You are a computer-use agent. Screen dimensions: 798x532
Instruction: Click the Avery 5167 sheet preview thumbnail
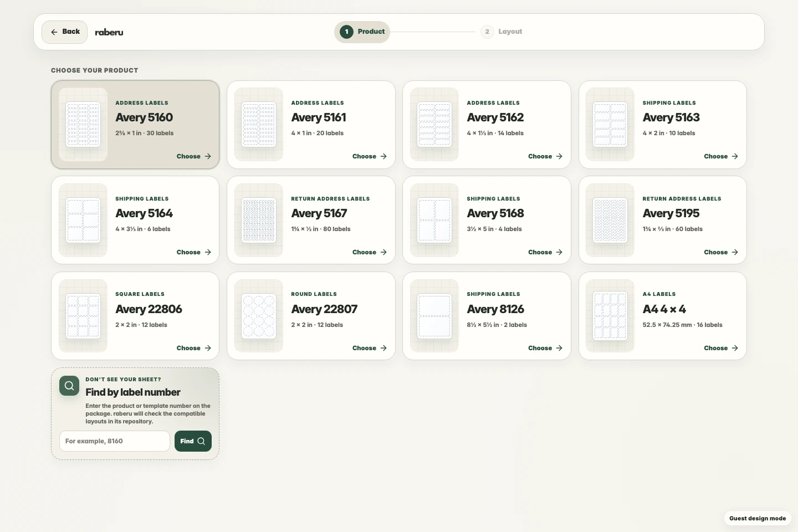click(259, 220)
